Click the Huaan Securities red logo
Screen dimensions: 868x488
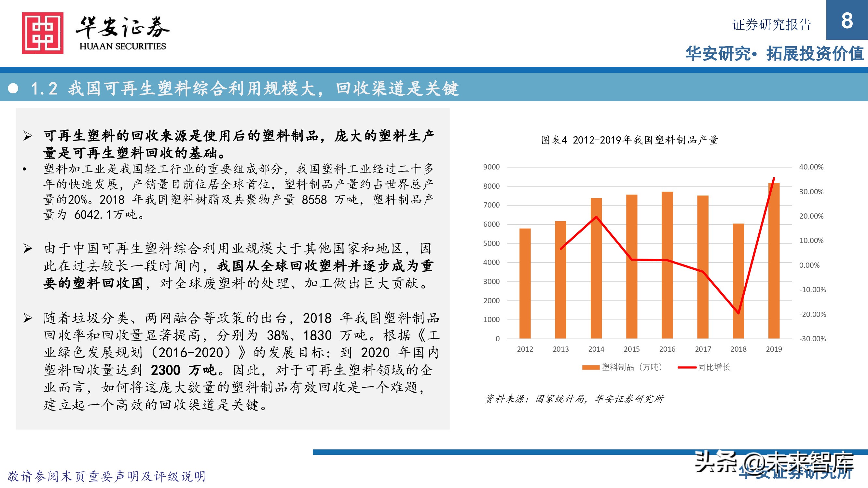(x=43, y=33)
